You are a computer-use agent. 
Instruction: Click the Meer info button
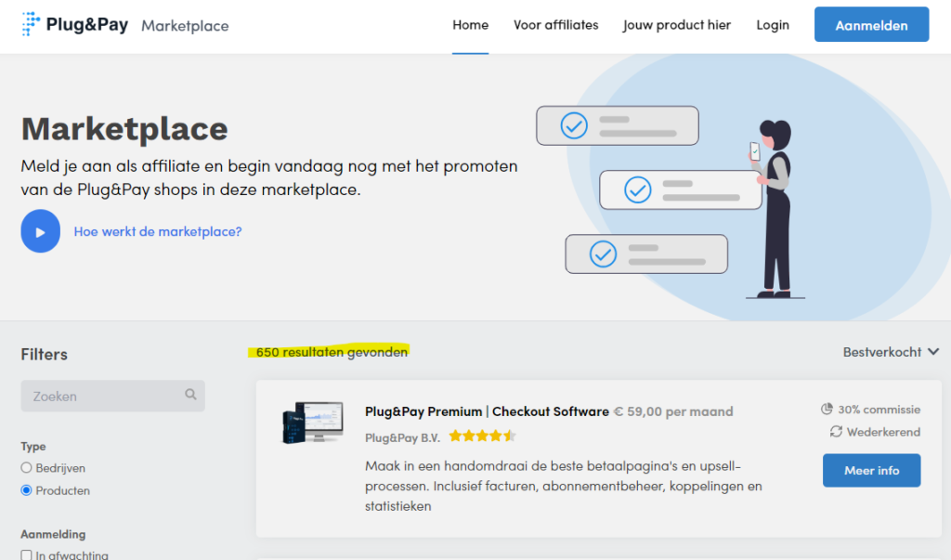pos(871,471)
